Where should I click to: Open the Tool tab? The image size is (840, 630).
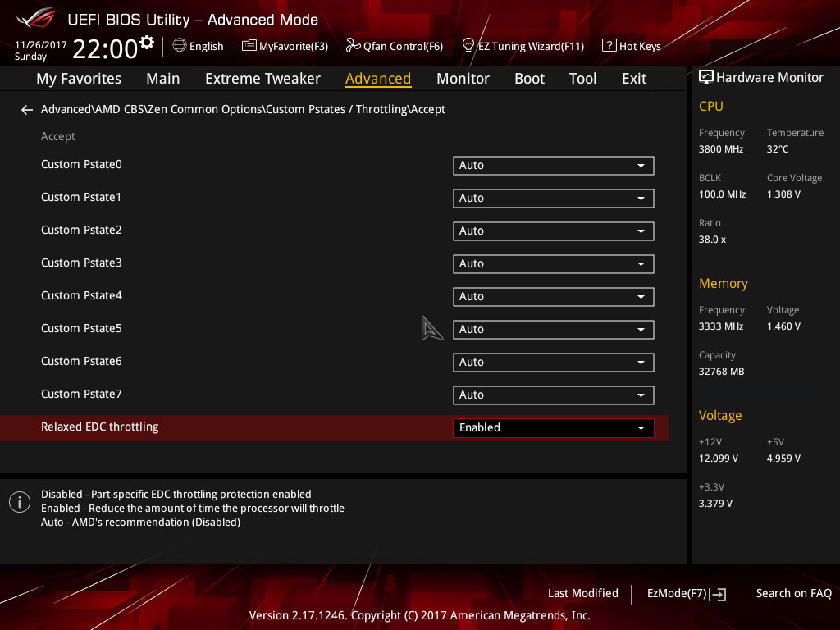582,79
